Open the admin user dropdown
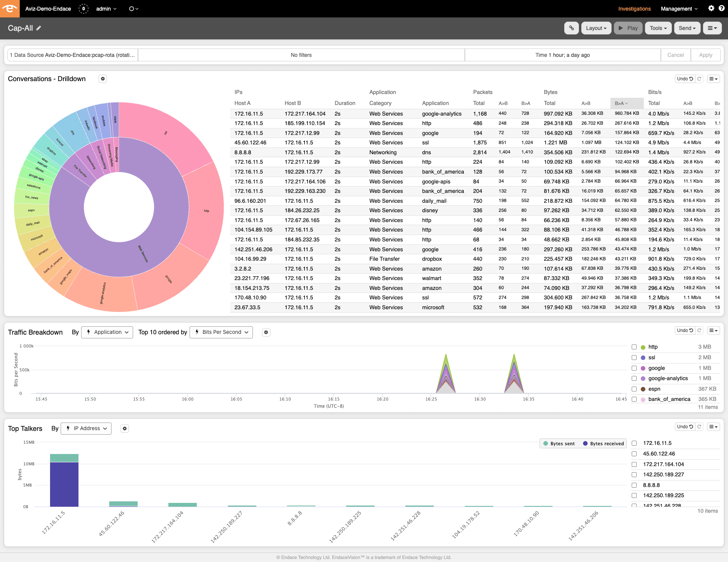728x562 pixels. click(x=106, y=8)
